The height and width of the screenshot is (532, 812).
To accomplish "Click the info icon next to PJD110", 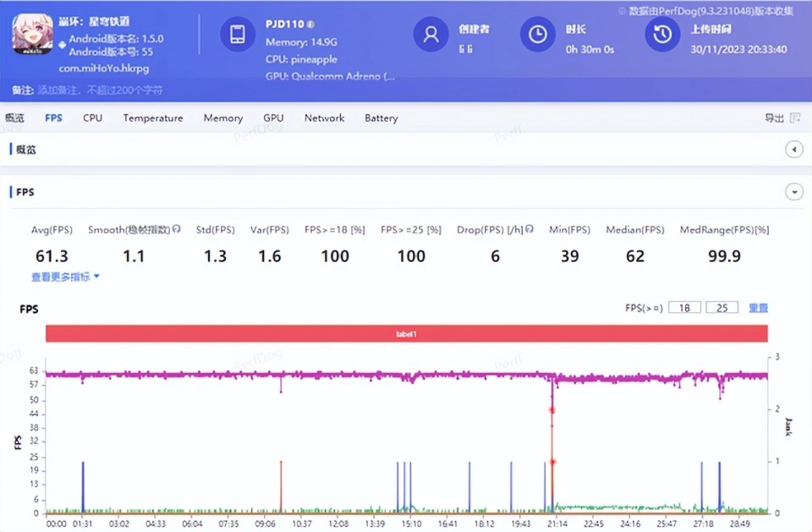I will [310, 25].
